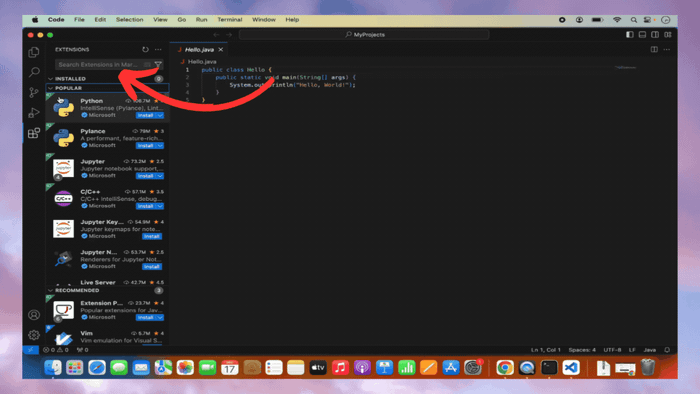Toggle the bottom panel

(x=642, y=34)
